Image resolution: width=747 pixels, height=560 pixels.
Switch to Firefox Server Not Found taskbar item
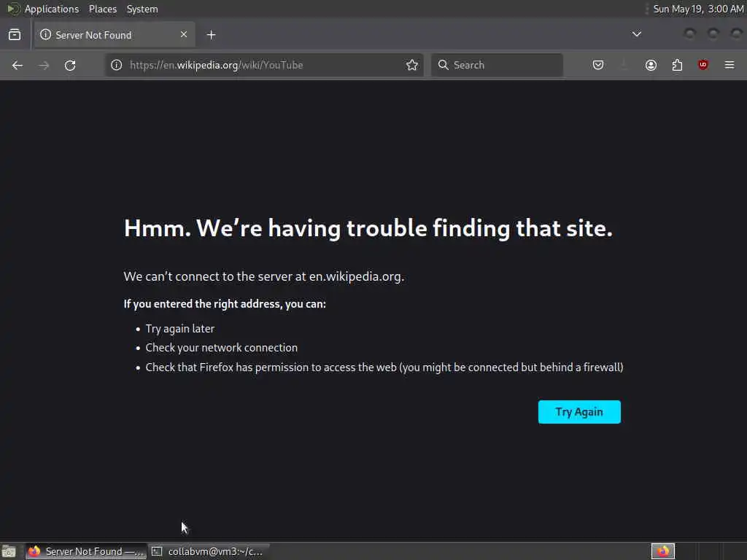[x=86, y=551]
